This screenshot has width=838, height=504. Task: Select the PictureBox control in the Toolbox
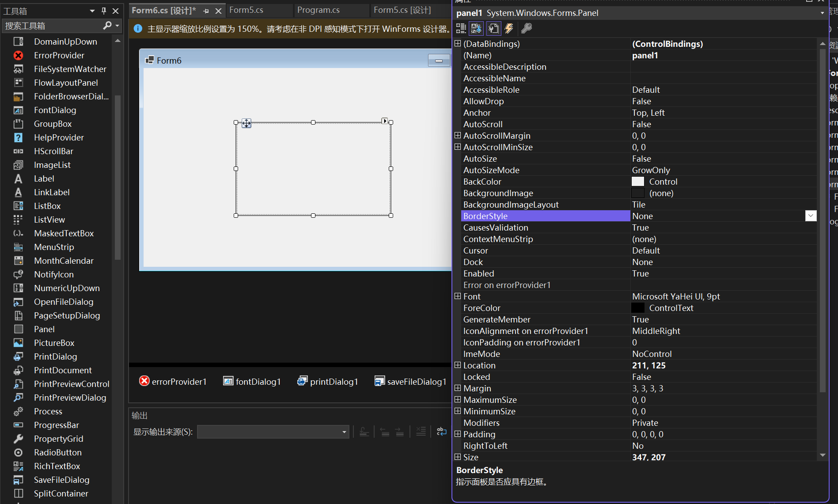(54, 342)
